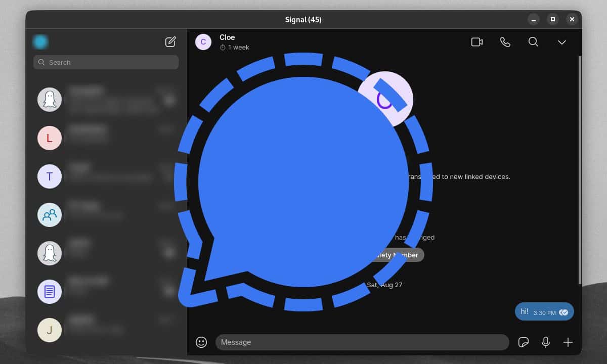607x364 pixels.
Task: Start a voice call with Cloe
Action: click(x=505, y=42)
